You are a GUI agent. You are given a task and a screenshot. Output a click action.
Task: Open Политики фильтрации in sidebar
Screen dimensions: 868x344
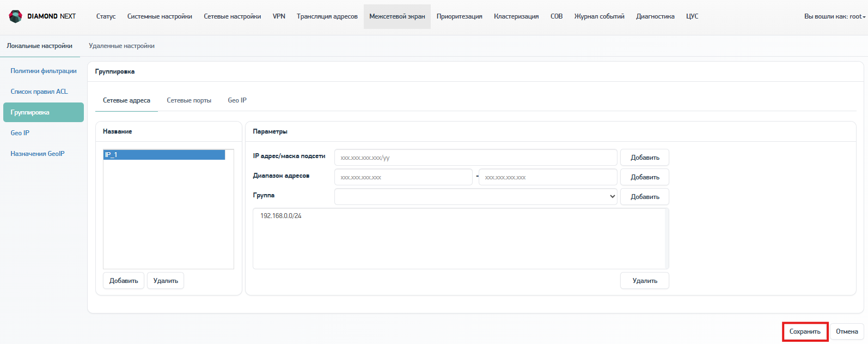pyautogui.click(x=44, y=71)
